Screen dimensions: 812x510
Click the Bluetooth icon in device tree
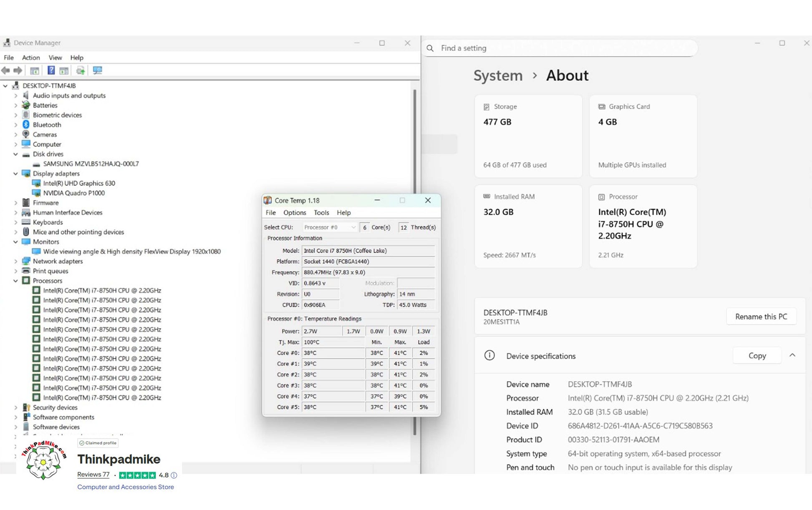point(26,125)
